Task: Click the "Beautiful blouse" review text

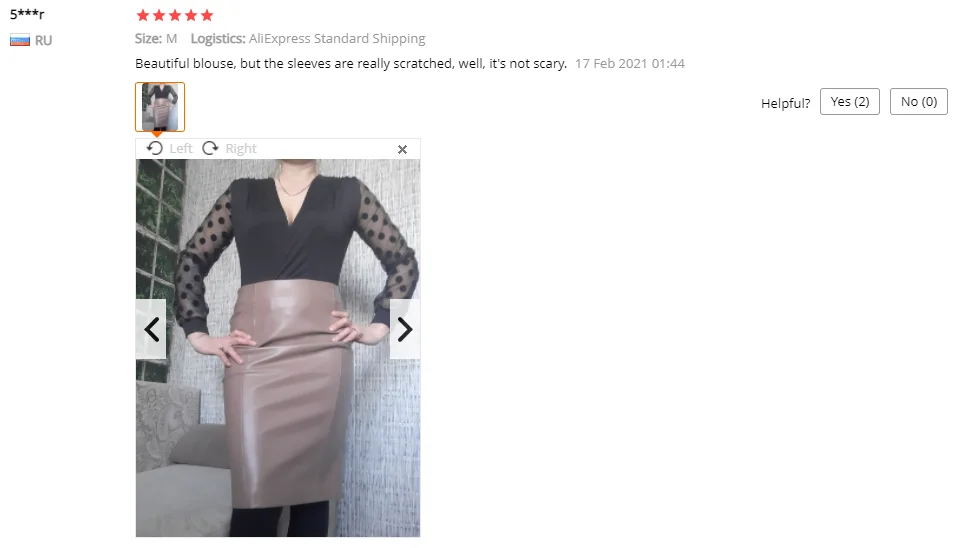Action: click(x=351, y=64)
